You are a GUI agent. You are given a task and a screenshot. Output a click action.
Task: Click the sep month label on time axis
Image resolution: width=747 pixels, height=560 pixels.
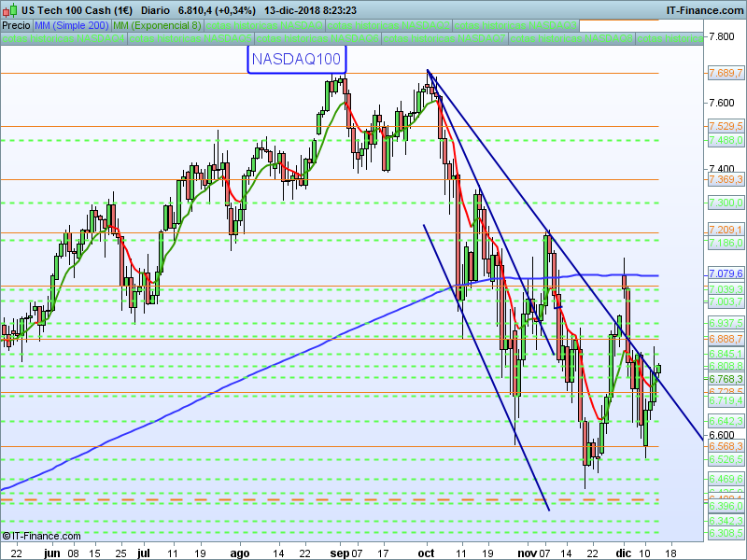click(340, 553)
